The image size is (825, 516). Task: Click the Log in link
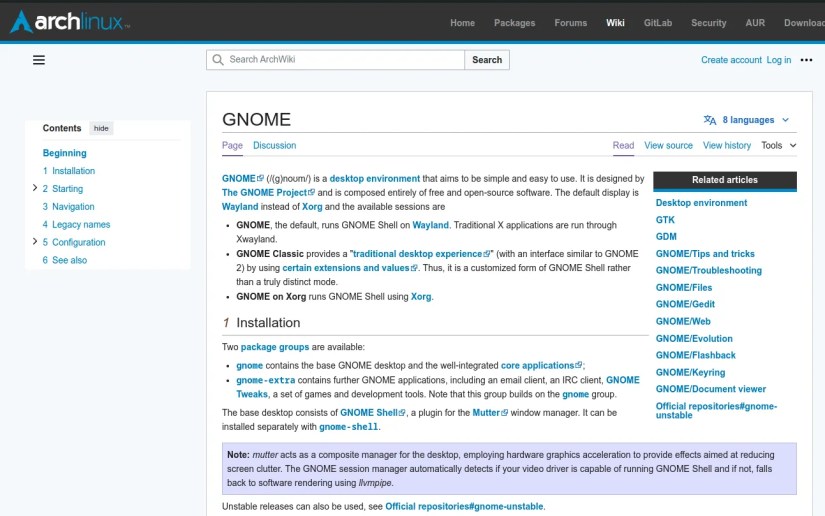[779, 60]
